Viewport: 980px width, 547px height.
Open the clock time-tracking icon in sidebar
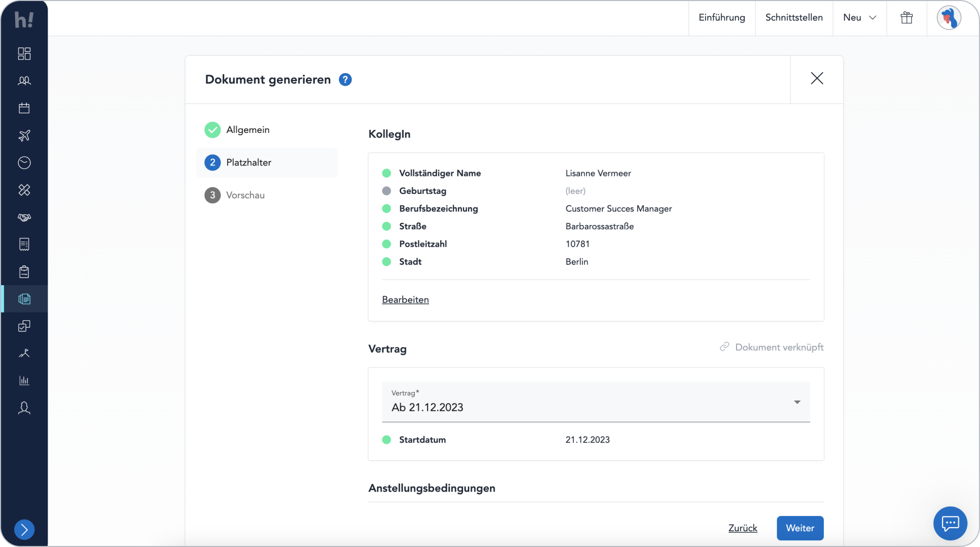pos(24,163)
